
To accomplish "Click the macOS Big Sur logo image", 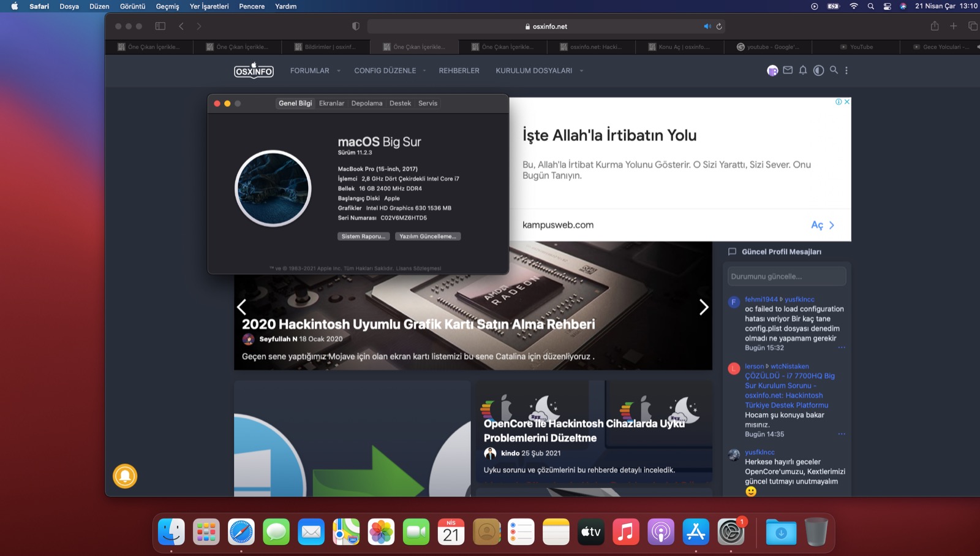I will [273, 188].
